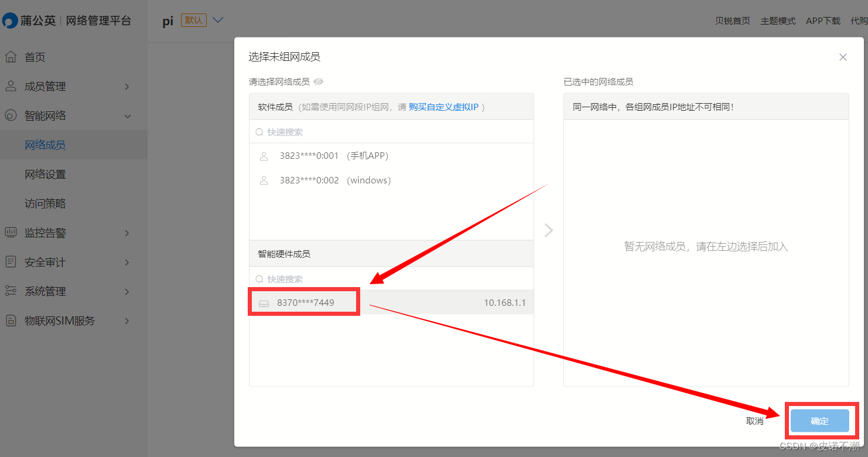The image size is (868, 457).
Task: Click user icon beside 3823****0:001
Action: pyautogui.click(x=264, y=156)
